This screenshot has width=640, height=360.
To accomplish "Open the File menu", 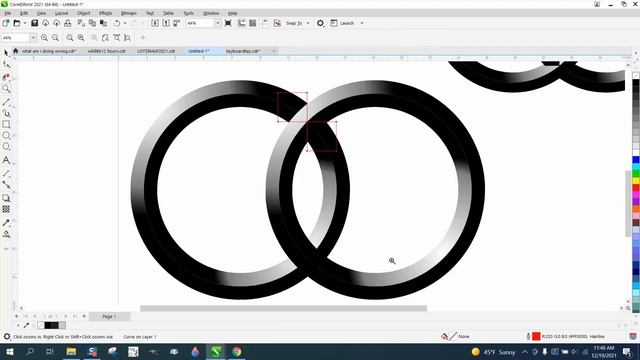I will (8, 13).
